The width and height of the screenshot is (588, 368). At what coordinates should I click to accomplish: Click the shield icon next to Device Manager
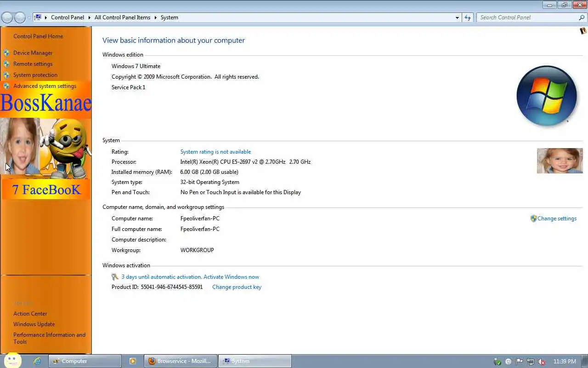(6, 53)
